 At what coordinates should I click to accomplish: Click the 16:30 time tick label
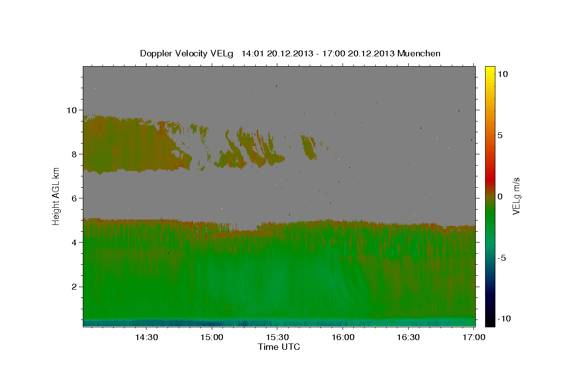409,338
